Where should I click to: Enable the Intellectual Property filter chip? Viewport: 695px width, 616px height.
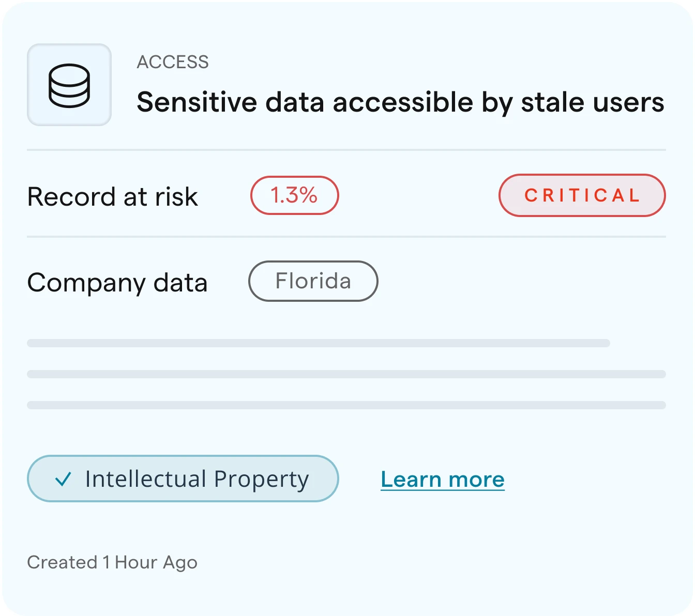pos(182,479)
